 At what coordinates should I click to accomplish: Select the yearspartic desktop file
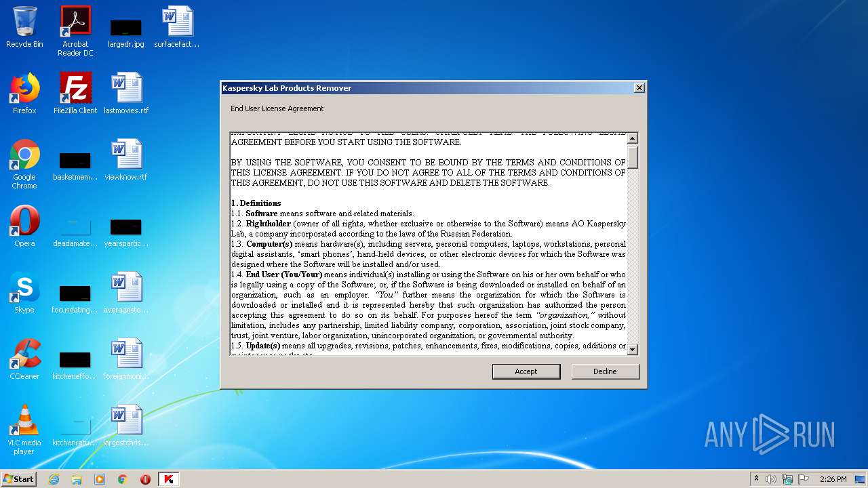(126, 232)
